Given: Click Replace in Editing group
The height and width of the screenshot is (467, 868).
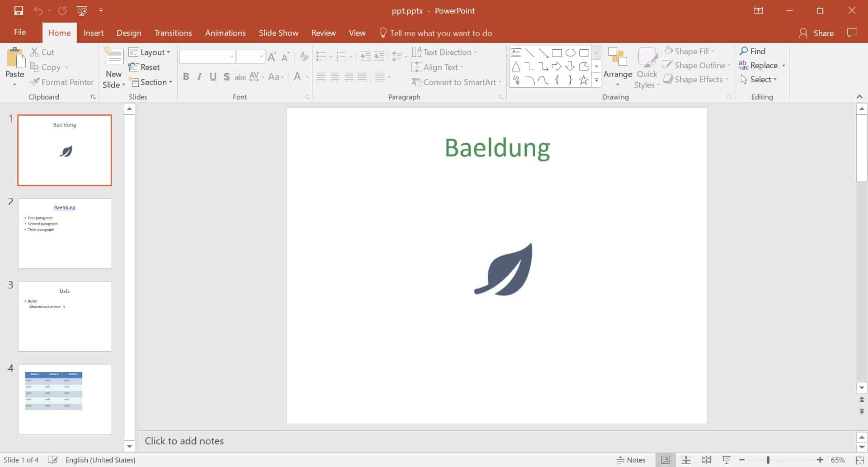Looking at the screenshot, I should point(759,66).
